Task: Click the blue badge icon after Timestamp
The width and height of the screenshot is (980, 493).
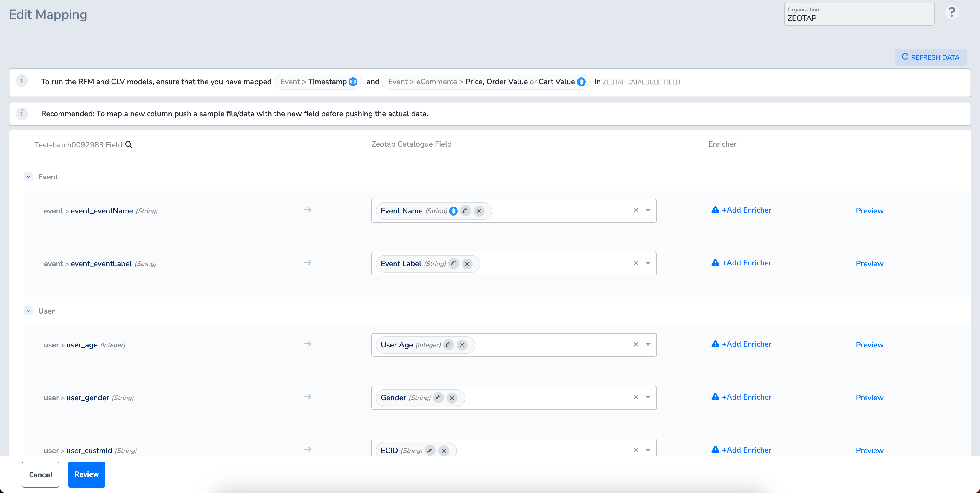Action: pyautogui.click(x=353, y=82)
